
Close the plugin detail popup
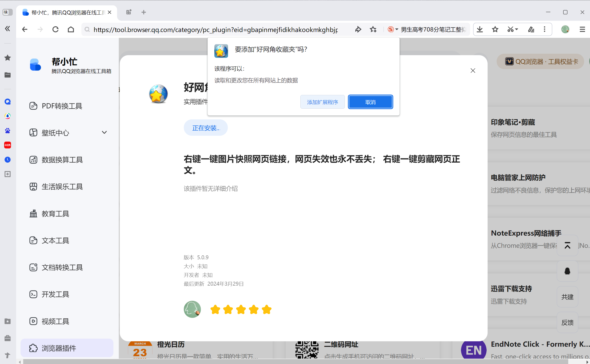pyautogui.click(x=473, y=71)
